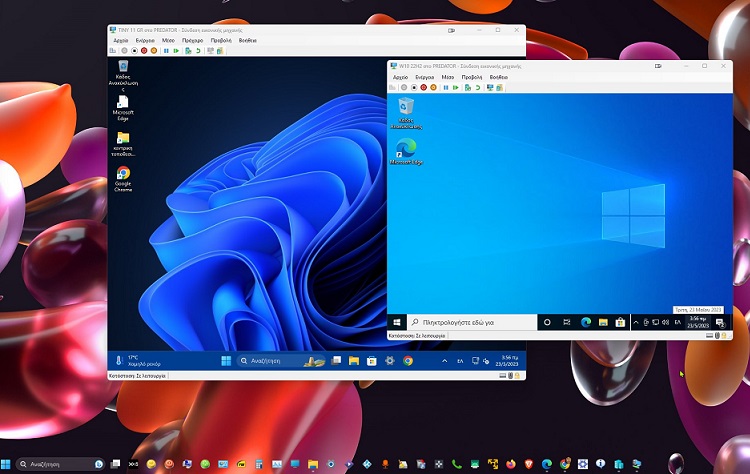
Task: Open Βοήθεια menu in W10 22H2 window
Action: (498, 77)
